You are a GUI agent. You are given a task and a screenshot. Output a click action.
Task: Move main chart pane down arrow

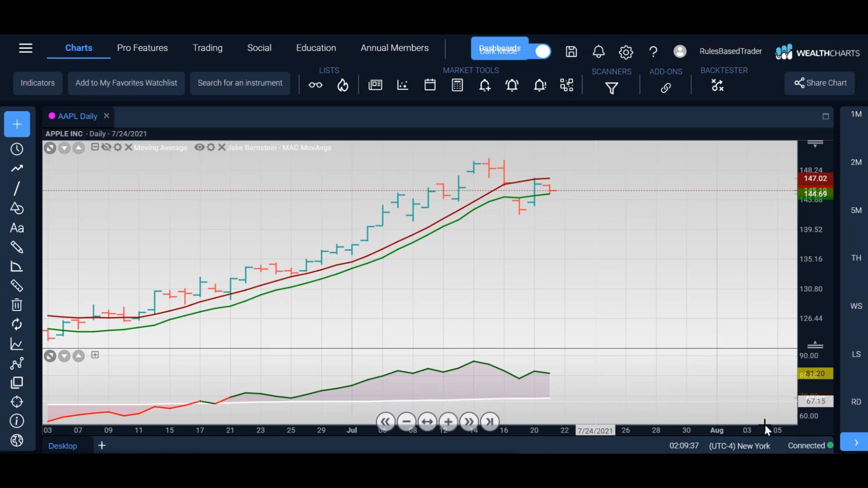[64, 148]
